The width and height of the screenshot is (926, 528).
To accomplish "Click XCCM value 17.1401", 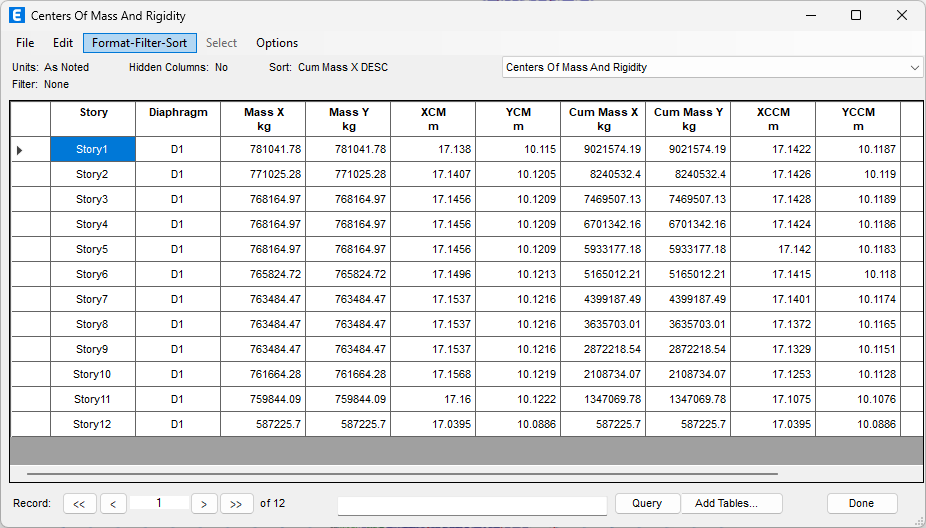I will coord(774,299).
